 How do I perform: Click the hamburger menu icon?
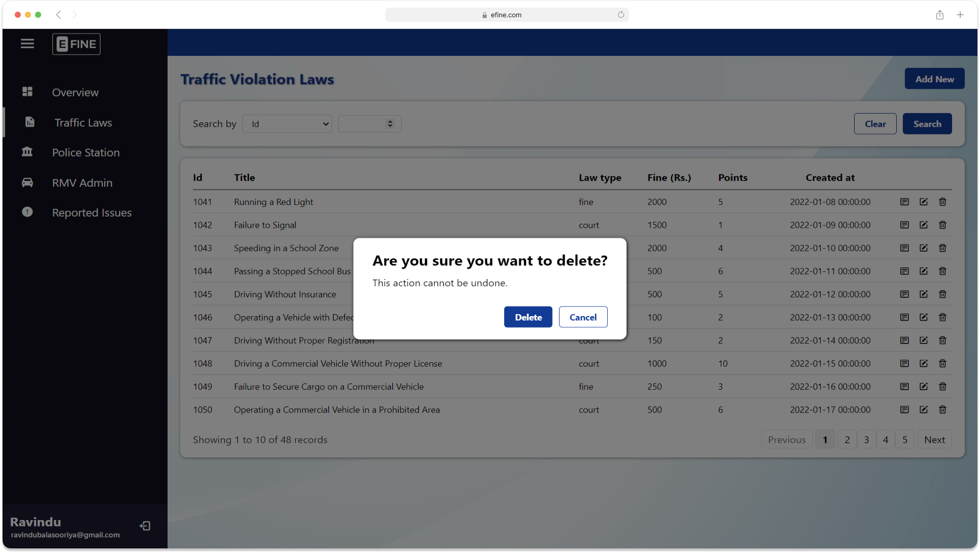(27, 44)
